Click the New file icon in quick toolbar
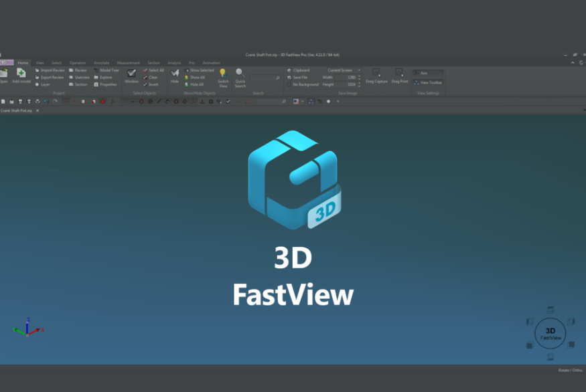Image resolution: width=586 pixels, height=392 pixels. 3,102
